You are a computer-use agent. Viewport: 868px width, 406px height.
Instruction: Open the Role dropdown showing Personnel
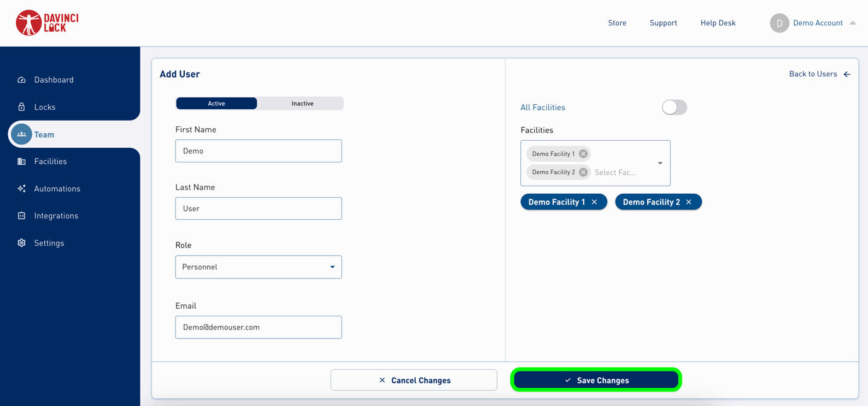tap(258, 266)
